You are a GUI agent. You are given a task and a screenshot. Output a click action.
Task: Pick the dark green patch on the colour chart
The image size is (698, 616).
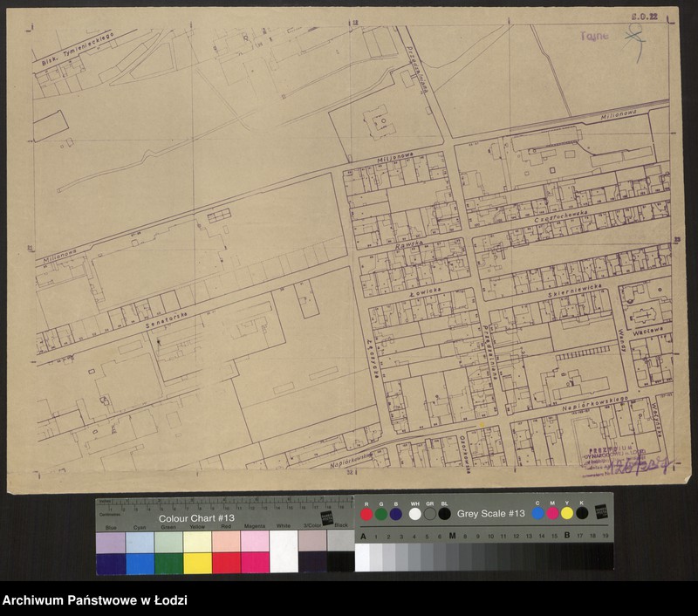tap(168, 563)
